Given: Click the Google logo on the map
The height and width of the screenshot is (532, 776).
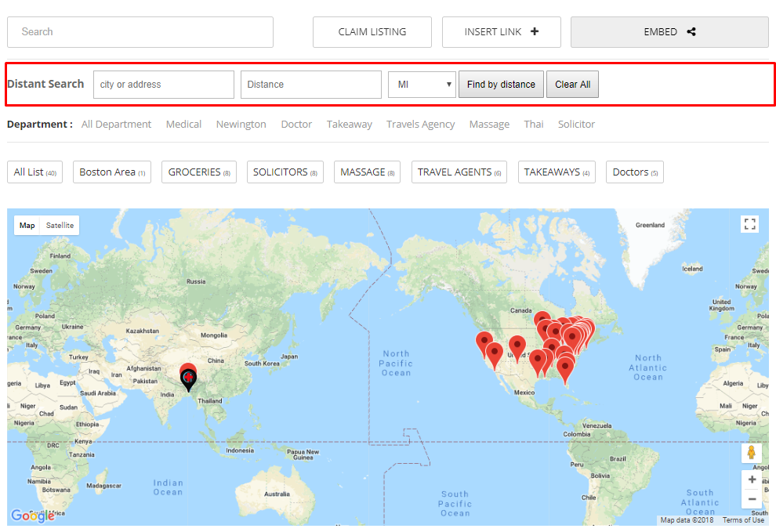Looking at the screenshot, I should (x=33, y=516).
